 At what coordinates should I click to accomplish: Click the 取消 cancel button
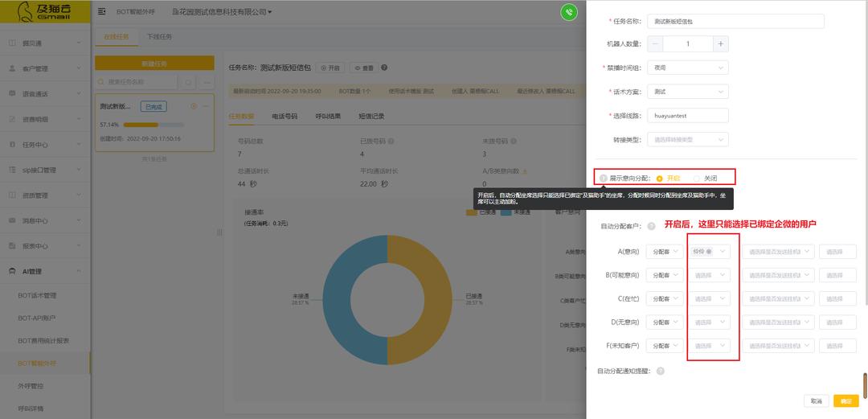click(x=816, y=401)
